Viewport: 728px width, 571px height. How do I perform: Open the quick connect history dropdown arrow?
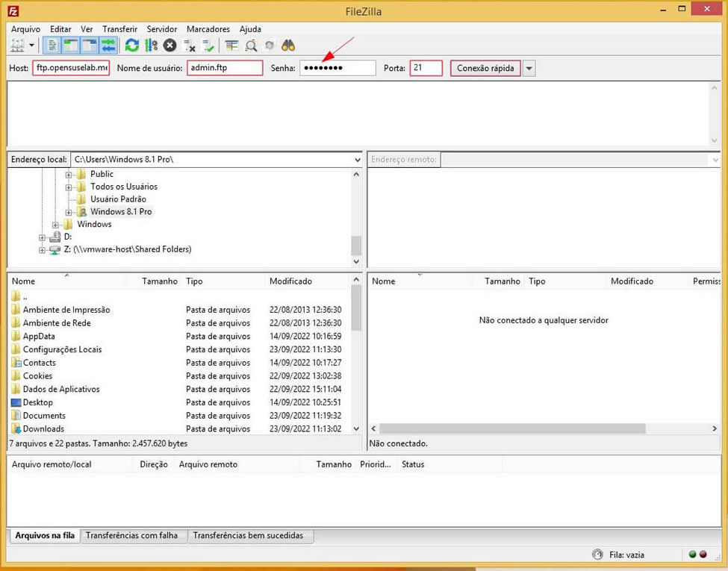click(529, 68)
